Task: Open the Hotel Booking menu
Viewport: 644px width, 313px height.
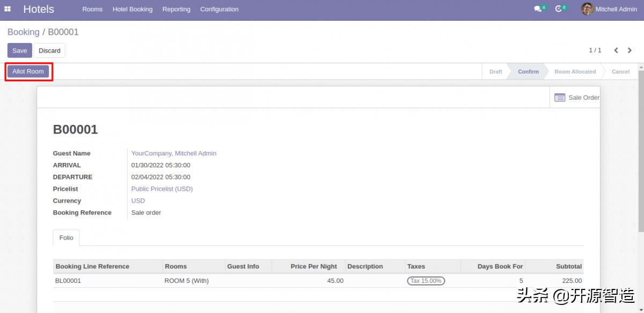Action: pos(133,9)
